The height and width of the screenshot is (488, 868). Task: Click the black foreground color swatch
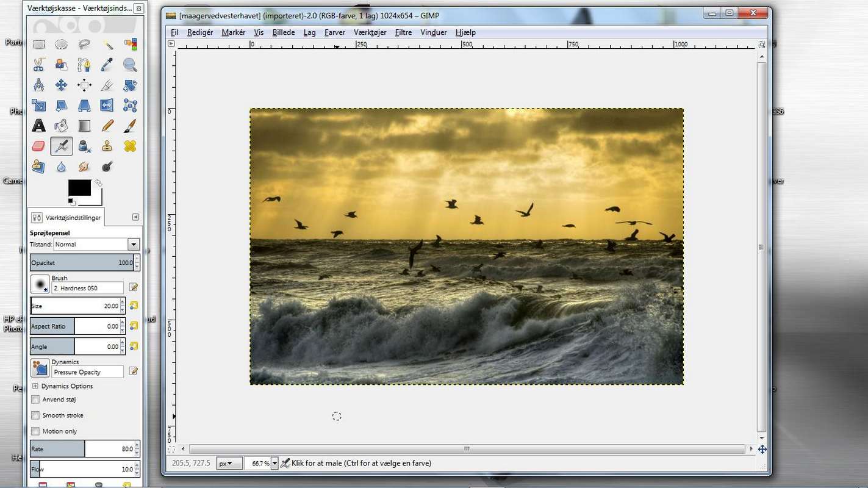tap(79, 188)
